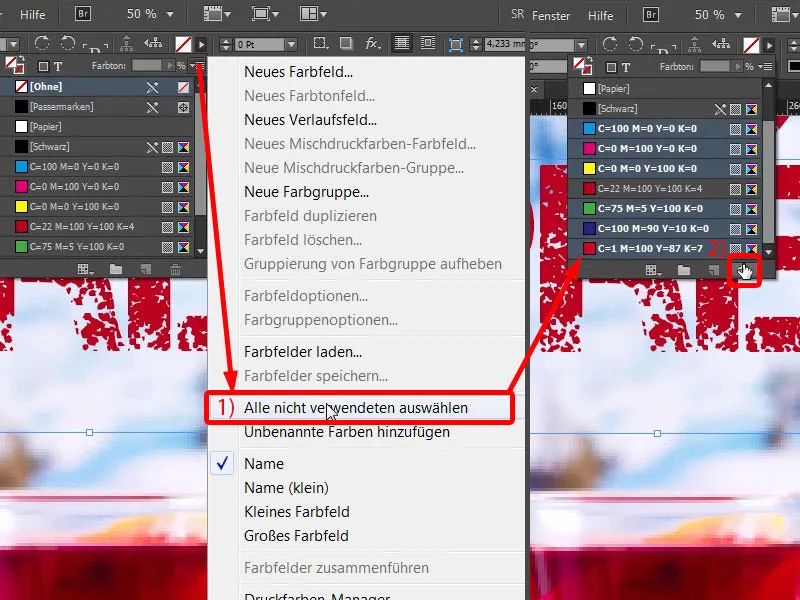Click the 0 Pt stroke weight field
This screenshot has height=600, width=800.
[260, 45]
